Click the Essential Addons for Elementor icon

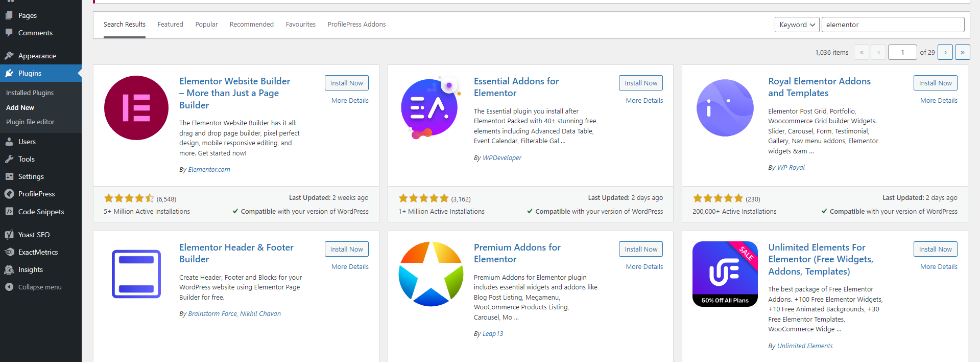click(x=431, y=108)
